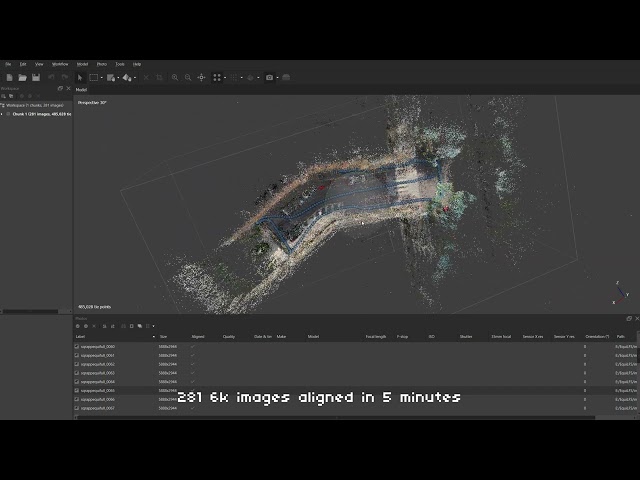
Task: Open the Workflow menu
Action: pyautogui.click(x=60, y=64)
